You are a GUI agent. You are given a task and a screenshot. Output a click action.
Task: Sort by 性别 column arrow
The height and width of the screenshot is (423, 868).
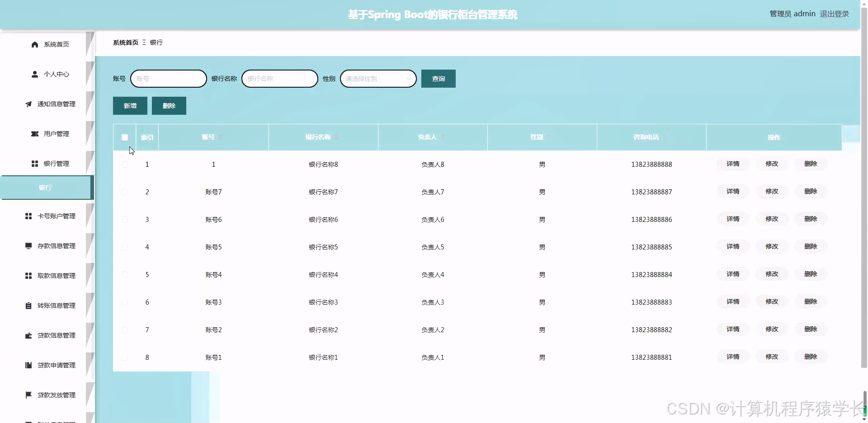[x=549, y=137]
